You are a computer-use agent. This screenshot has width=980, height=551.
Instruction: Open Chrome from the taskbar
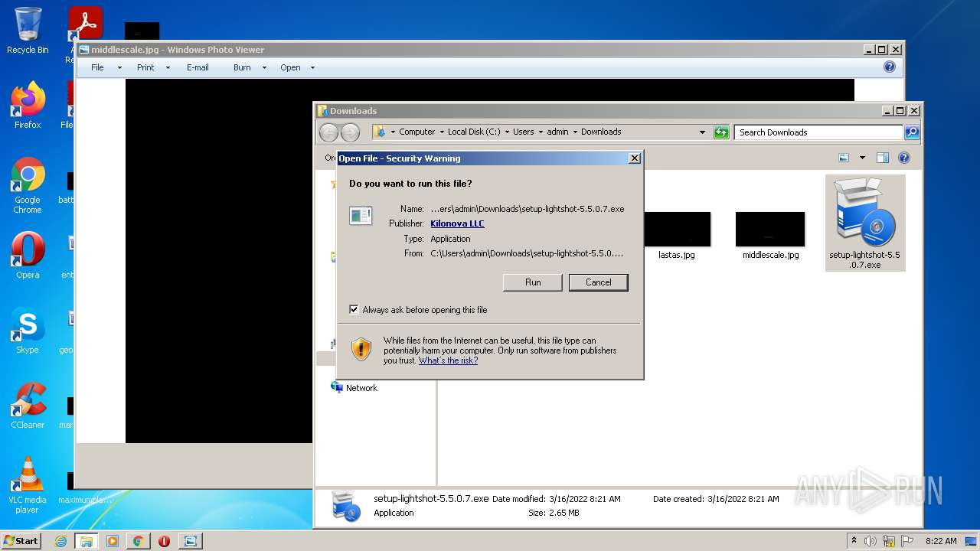click(x=138, y=541)
